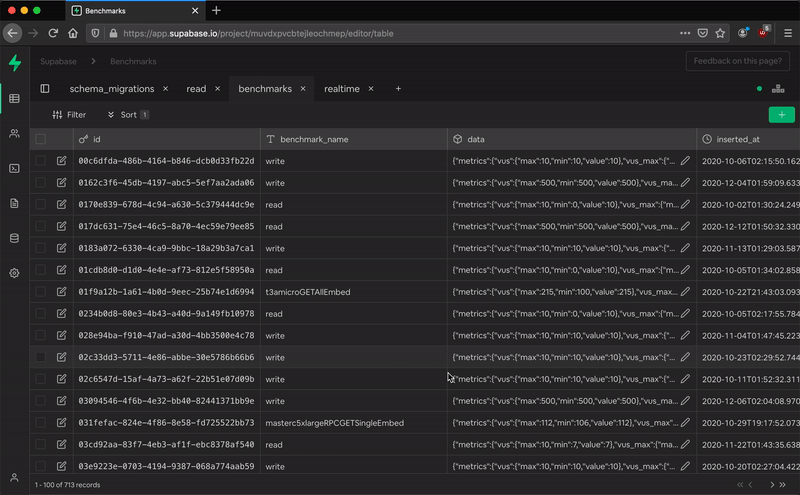
Task: Open new table tab with plus icon
Action: pos(398,89)
